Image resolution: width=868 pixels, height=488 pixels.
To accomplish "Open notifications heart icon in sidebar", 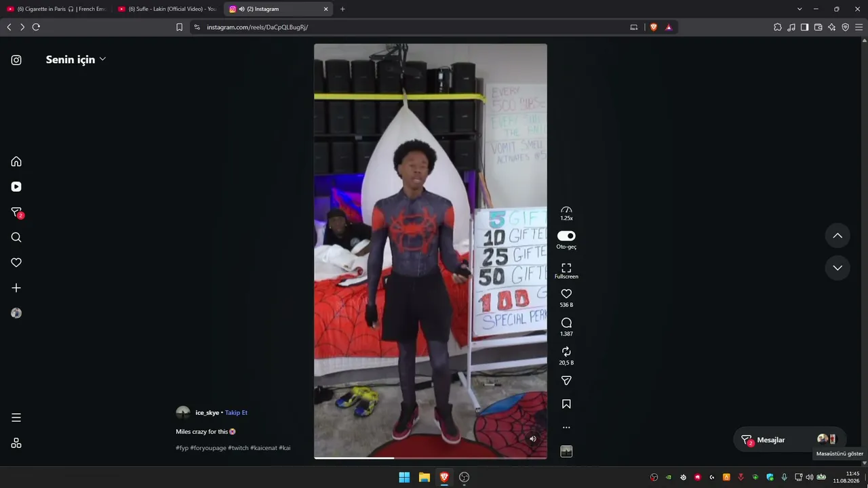I will (16, 262).
